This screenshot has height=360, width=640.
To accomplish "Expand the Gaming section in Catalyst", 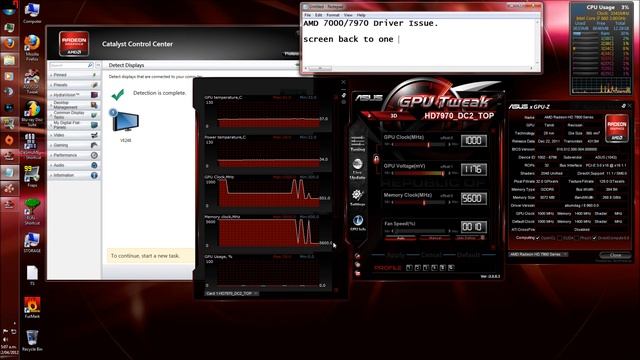I will coord(74,145).
